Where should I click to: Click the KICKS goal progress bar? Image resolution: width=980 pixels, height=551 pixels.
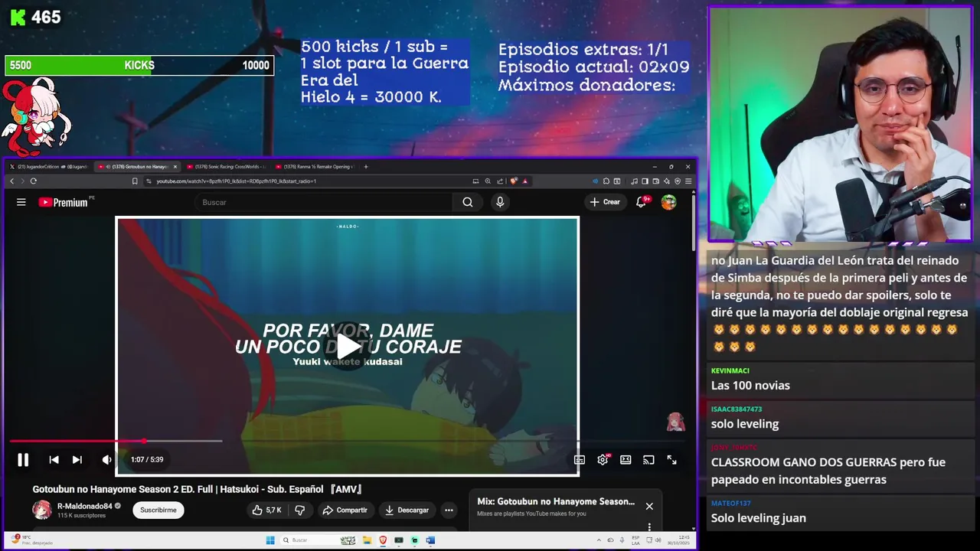[x=139, y=65]
